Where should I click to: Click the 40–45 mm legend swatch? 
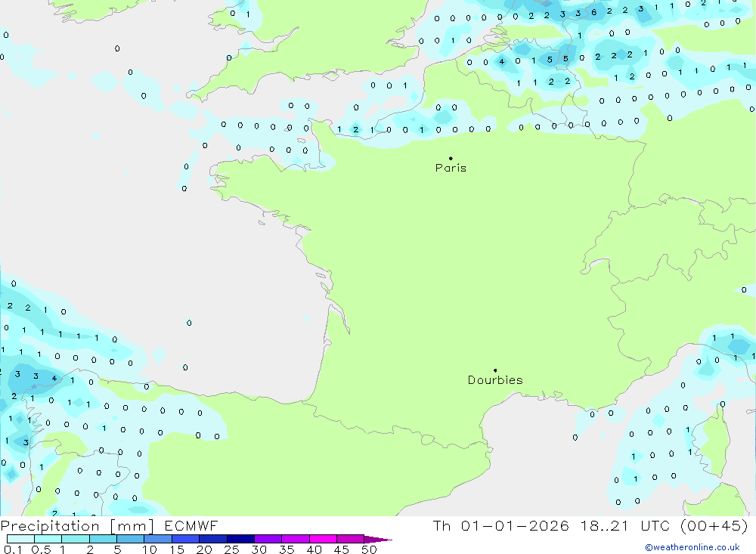pos(323,539)
